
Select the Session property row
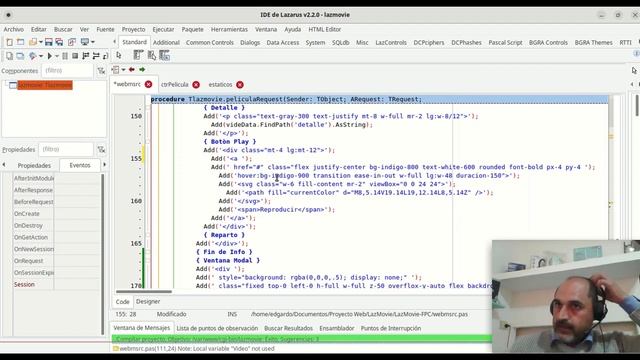56,284
